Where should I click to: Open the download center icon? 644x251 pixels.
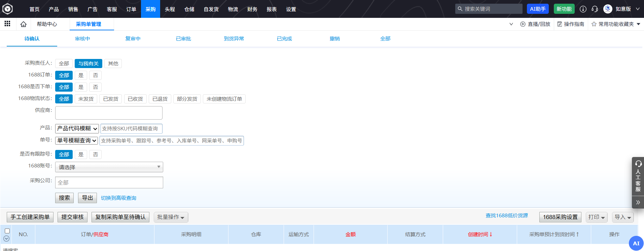583,9
